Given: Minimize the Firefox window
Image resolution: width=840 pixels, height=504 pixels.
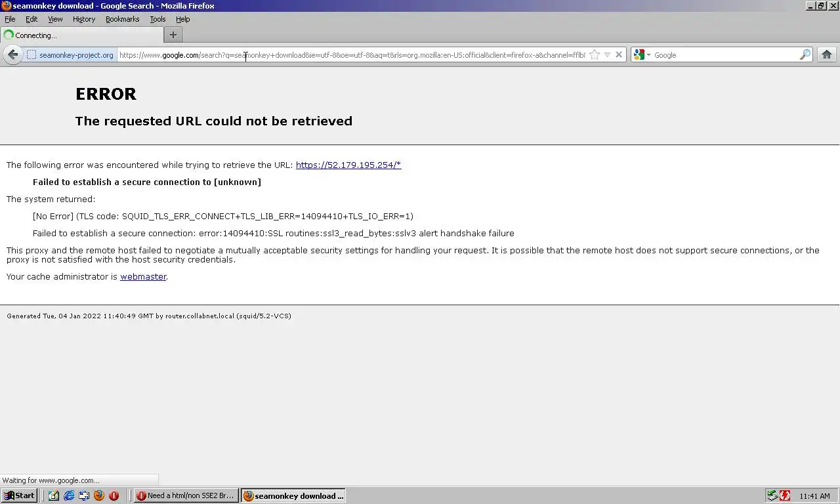Looking at the screenshot, I should pyautogui.click(x=810, y=5).
